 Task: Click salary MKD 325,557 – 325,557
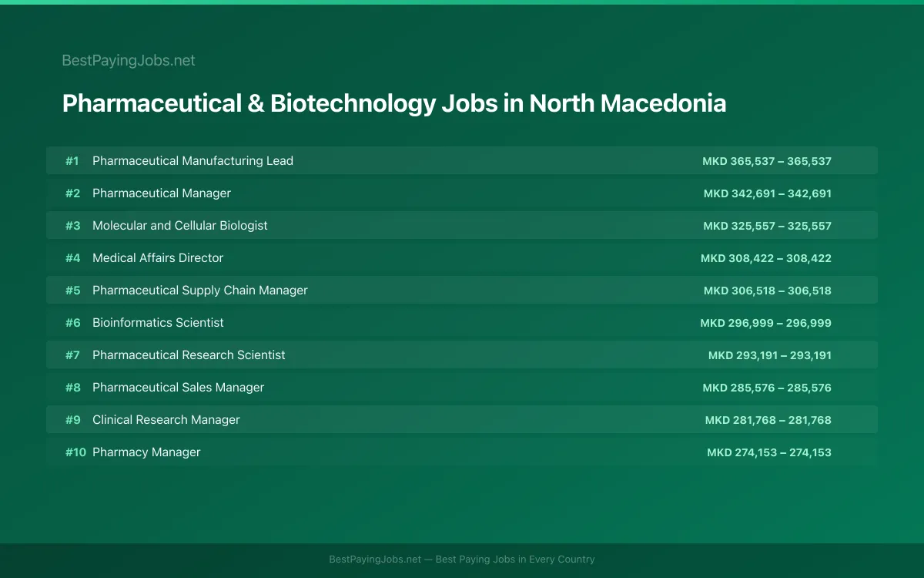coord(768,226)
